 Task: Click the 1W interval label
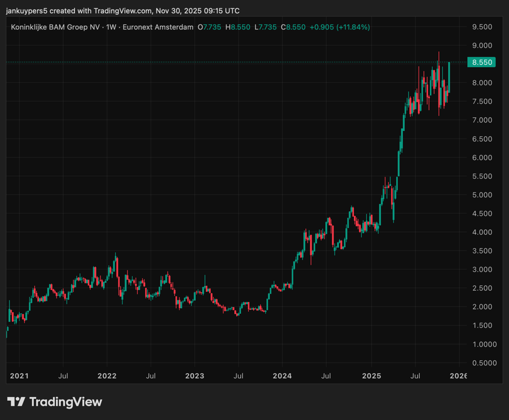point(111,27)
